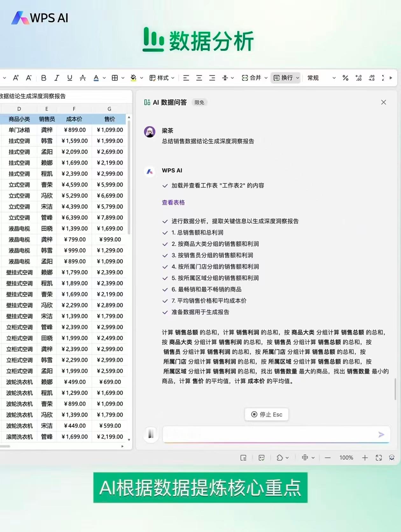The width and height of the screenshot is (401, 532).
Task: Click the 限免 badge
Action: (x=199, y=103)
